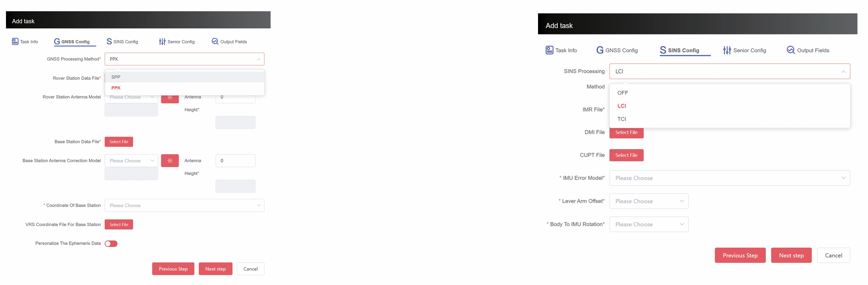Click Select File for CUPT File
Viewport: 868px width, 285px height.
coord(626,155)
